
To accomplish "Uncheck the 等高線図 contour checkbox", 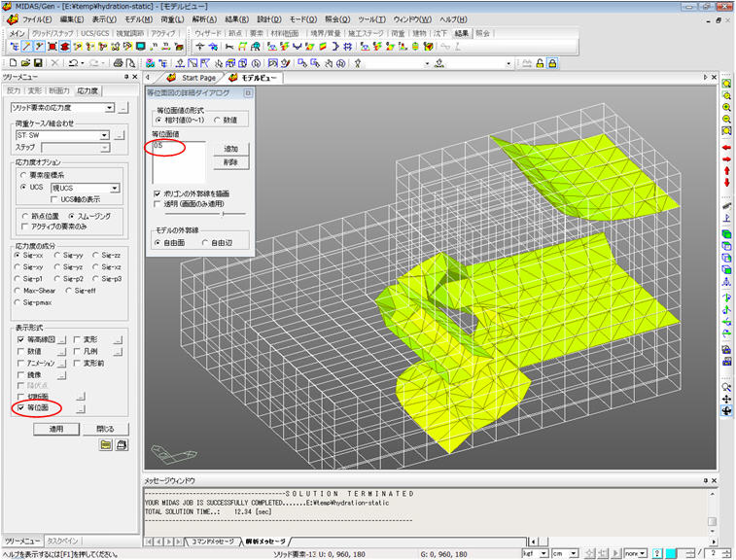I will 20,339.
